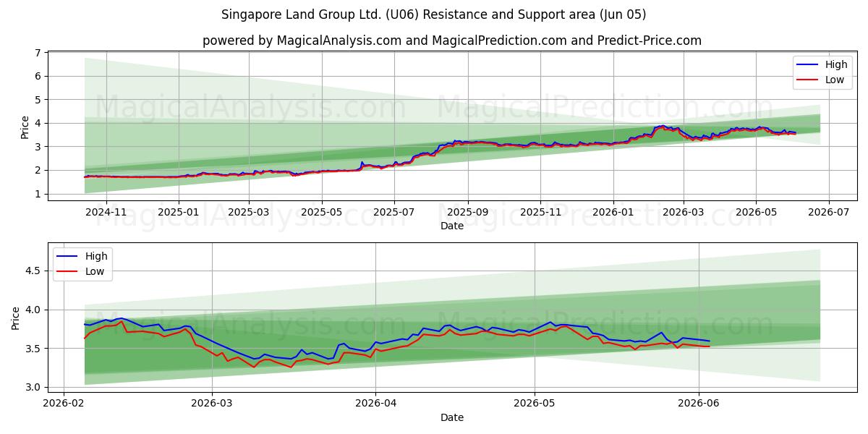Click the '2025-11' date tick label
This screenshot has height=434, width=868.
pos(540,212)
